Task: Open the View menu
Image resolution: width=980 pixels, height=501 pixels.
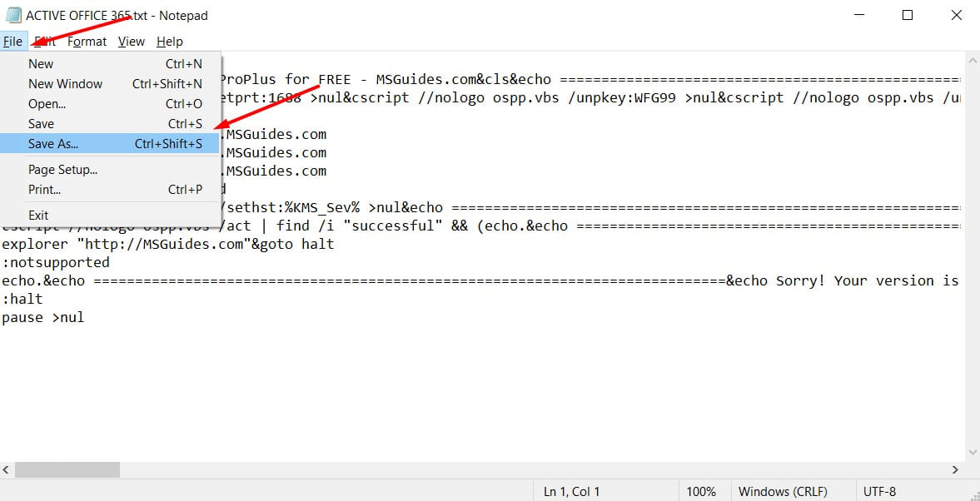Action: click(x=132, y=42)
